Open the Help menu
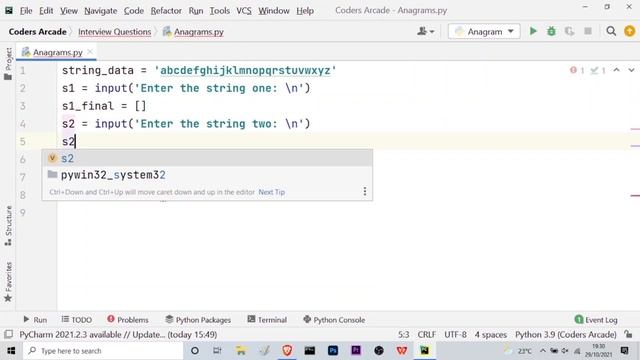640x360 pixels. (x=305, y=11)
